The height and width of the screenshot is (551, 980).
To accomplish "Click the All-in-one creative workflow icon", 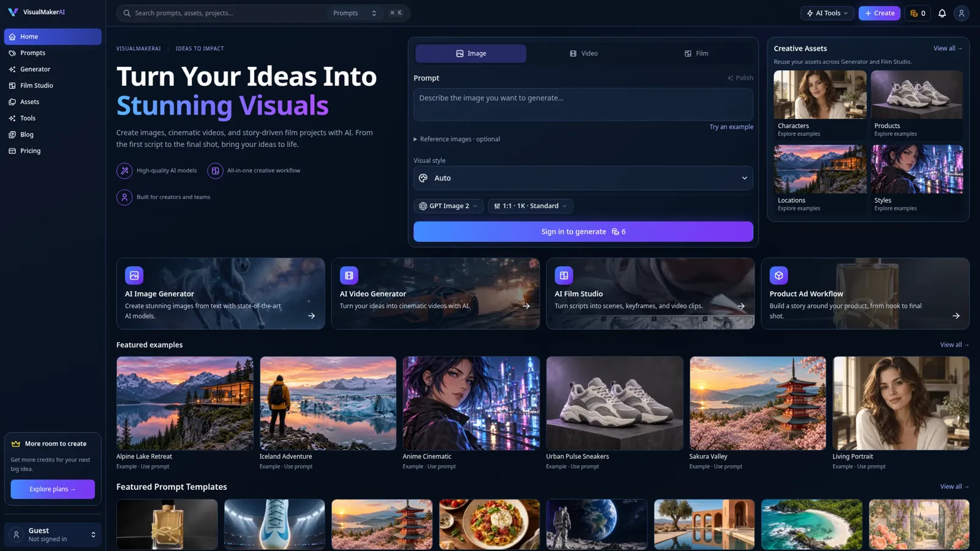I will click(x=215, y=171).
